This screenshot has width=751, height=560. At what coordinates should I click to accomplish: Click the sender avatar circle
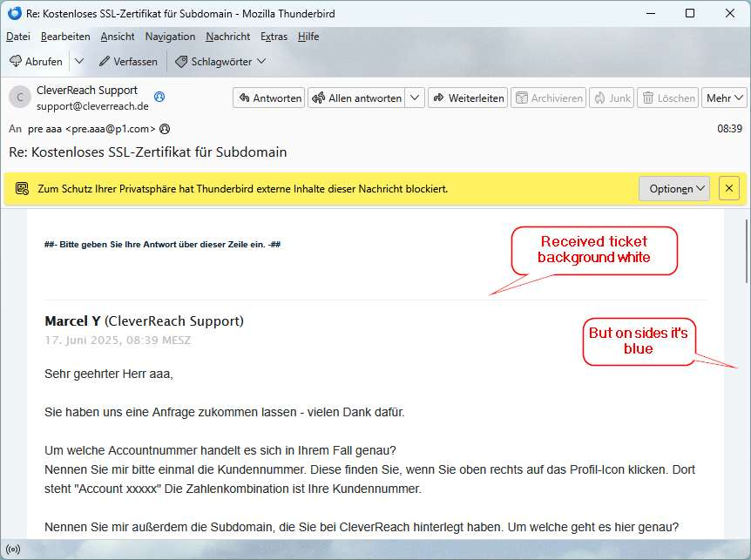coord(20,98)
